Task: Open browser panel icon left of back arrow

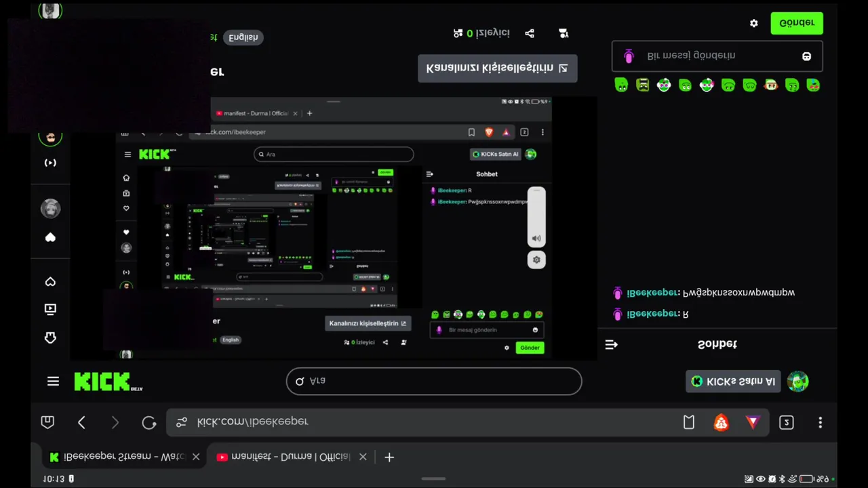Action: [47, 422]
